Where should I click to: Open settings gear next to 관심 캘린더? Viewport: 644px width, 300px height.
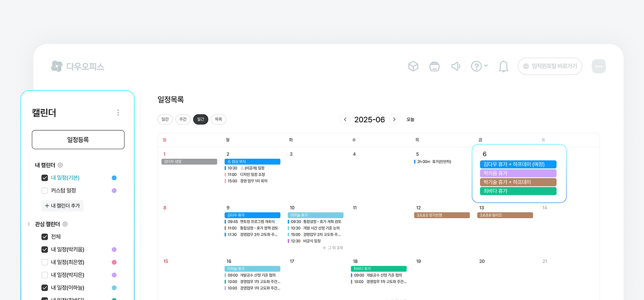pos(65,224)
